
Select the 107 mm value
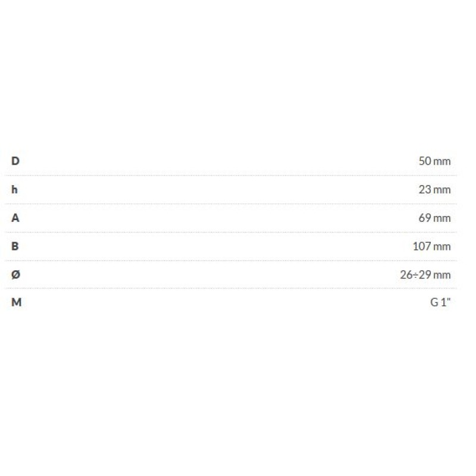click(x=432, y=246)
